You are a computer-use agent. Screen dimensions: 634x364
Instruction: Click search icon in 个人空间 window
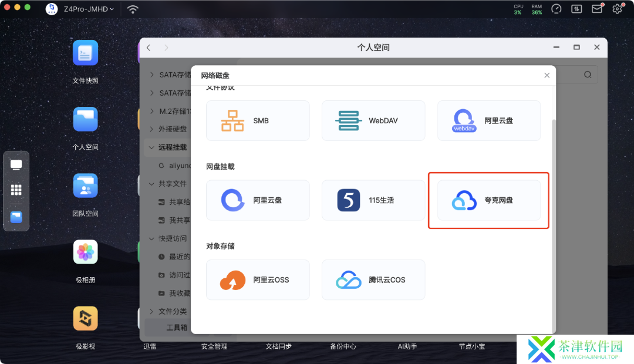coord(588,75)
